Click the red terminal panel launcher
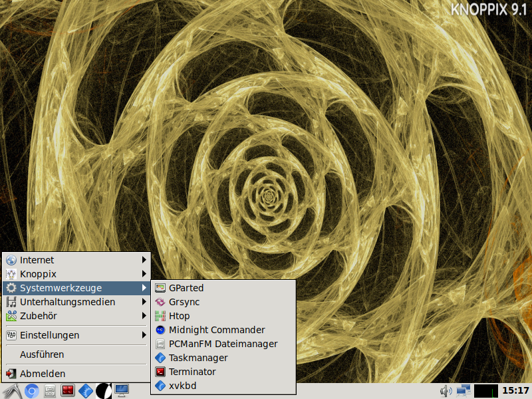The width and height of the screenshot is (532, 399). (68, 391)
